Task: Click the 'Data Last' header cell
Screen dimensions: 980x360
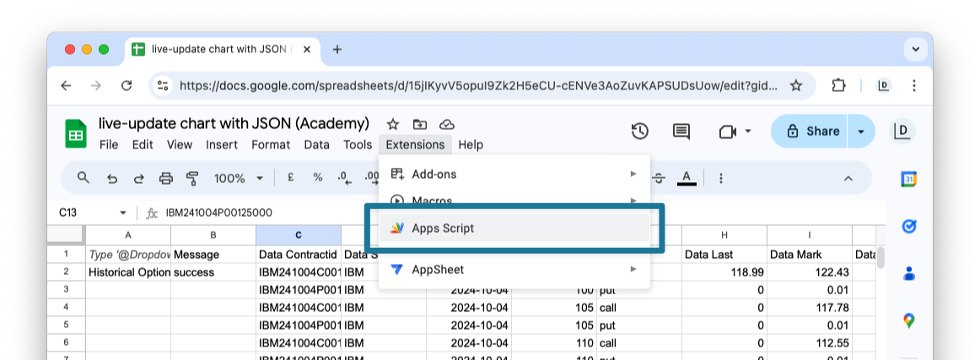Action: pos(724,255)
